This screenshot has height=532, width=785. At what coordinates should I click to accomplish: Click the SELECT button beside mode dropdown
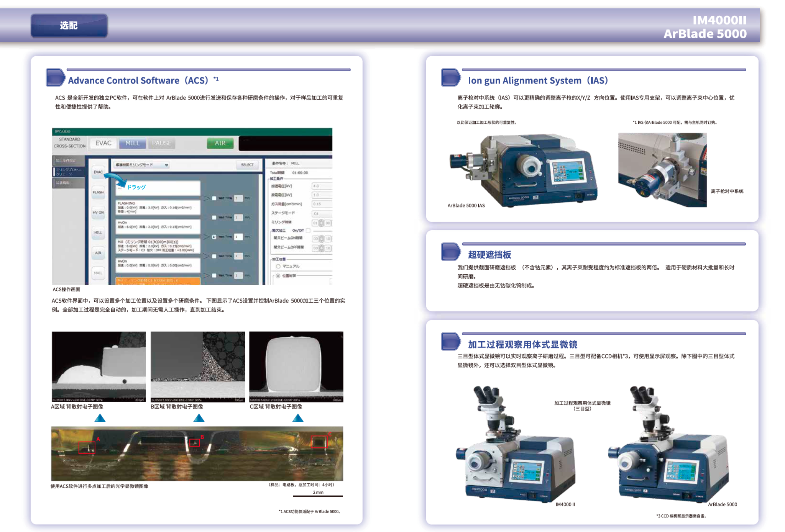tap(247, 165)
